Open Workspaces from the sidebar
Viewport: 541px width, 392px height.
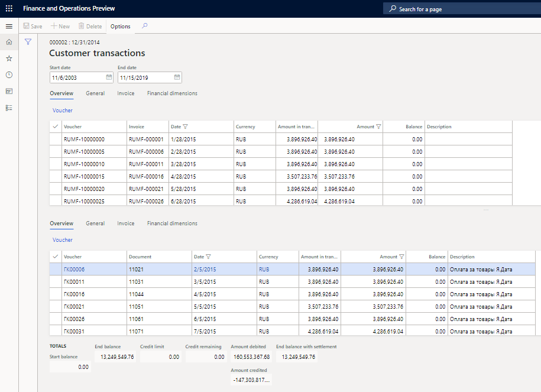click(x=9, y=91)
